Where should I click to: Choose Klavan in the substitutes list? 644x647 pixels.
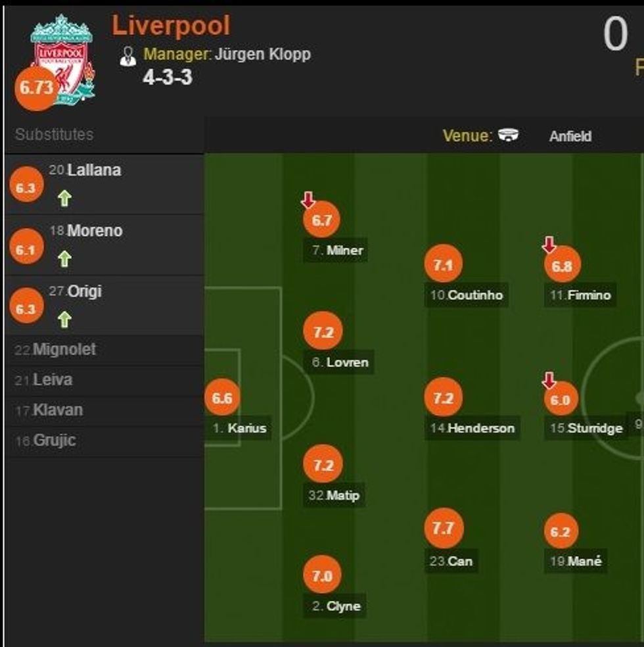point(58,410)
